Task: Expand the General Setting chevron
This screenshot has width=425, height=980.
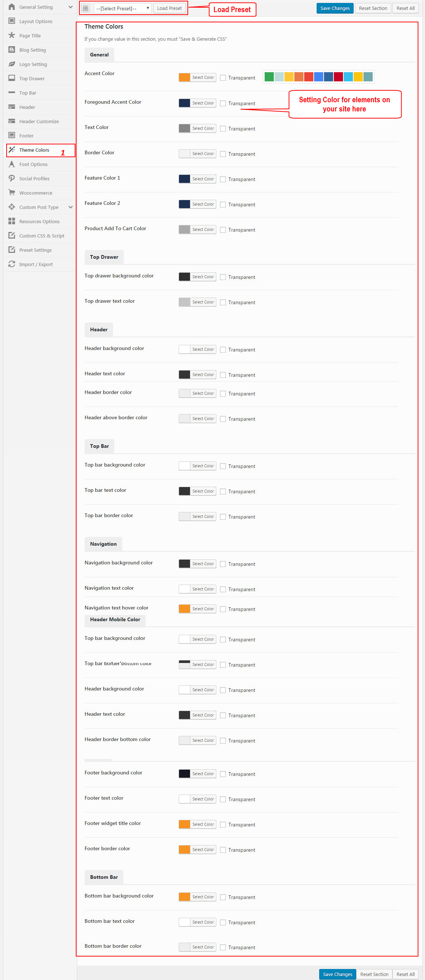Action: pos(71,7)
